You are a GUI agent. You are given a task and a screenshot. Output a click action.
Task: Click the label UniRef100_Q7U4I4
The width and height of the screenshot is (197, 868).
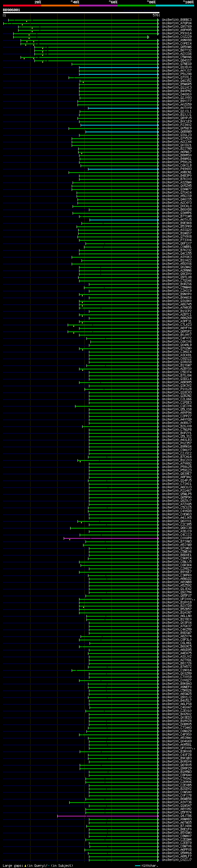(x=177, y=193)
